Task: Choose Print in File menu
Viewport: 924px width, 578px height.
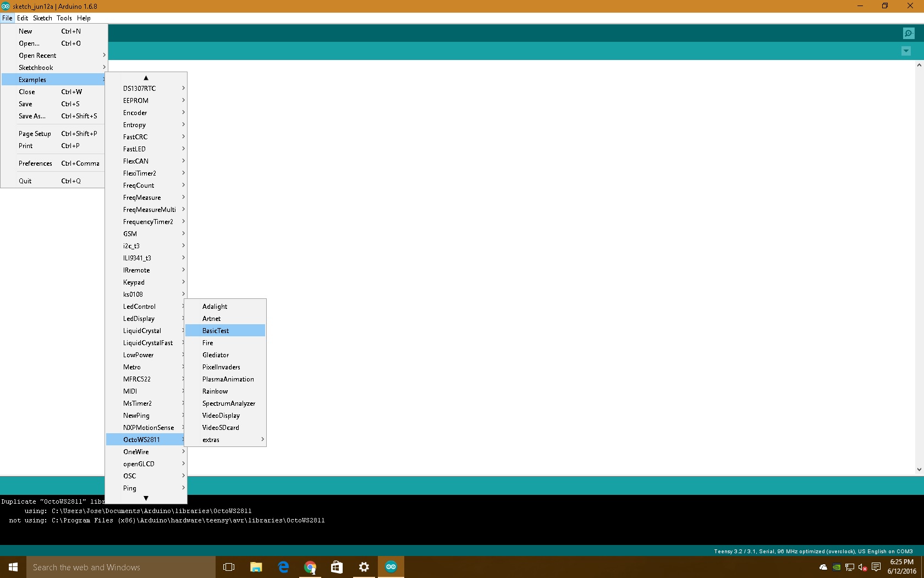Action: point(54,146)
